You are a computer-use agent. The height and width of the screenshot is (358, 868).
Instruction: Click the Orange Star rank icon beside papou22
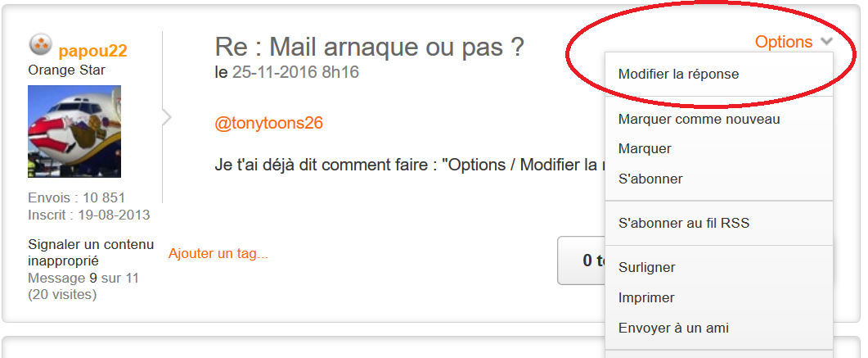click(x=40, y=45)
